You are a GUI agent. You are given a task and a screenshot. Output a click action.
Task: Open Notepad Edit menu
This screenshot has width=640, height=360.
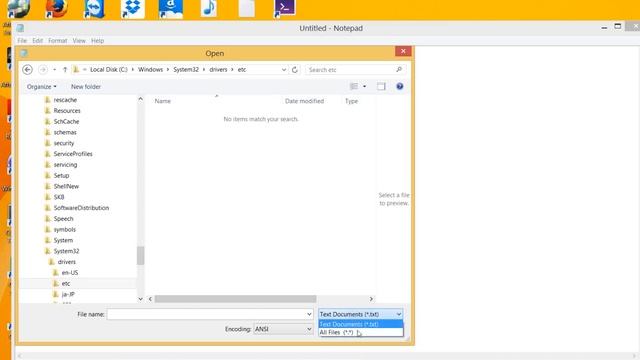pyautogui.click(x=38, y=41)
